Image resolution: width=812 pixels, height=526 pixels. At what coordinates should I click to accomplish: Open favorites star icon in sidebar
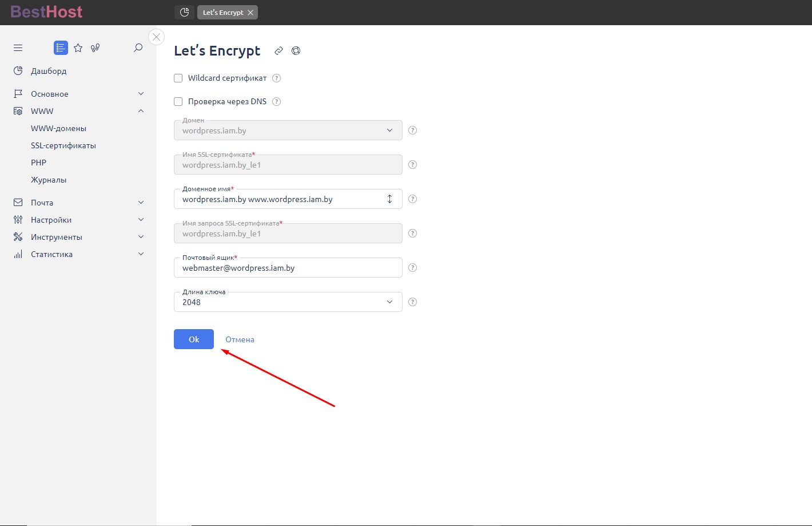tap(78, 48)
